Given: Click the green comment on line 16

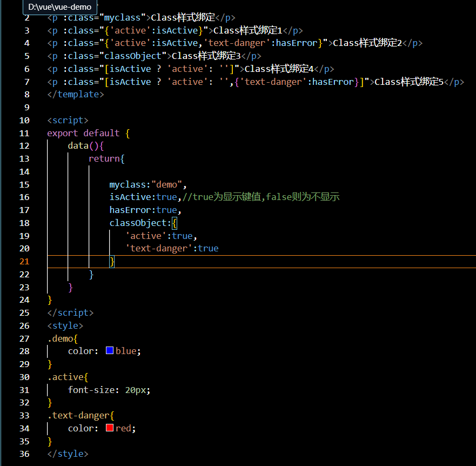Looking at the screenshot, I should 261,197.
